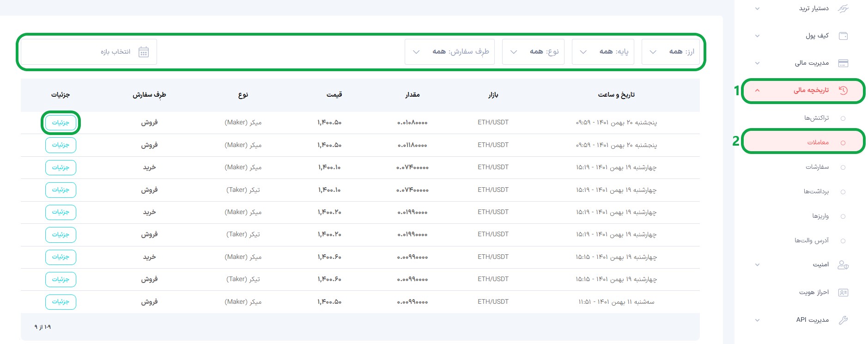The height and width of the screenshot is (344, 868).
Task: Expand the دستیار ترید menu chevron
Action: [x=757, y=8]
